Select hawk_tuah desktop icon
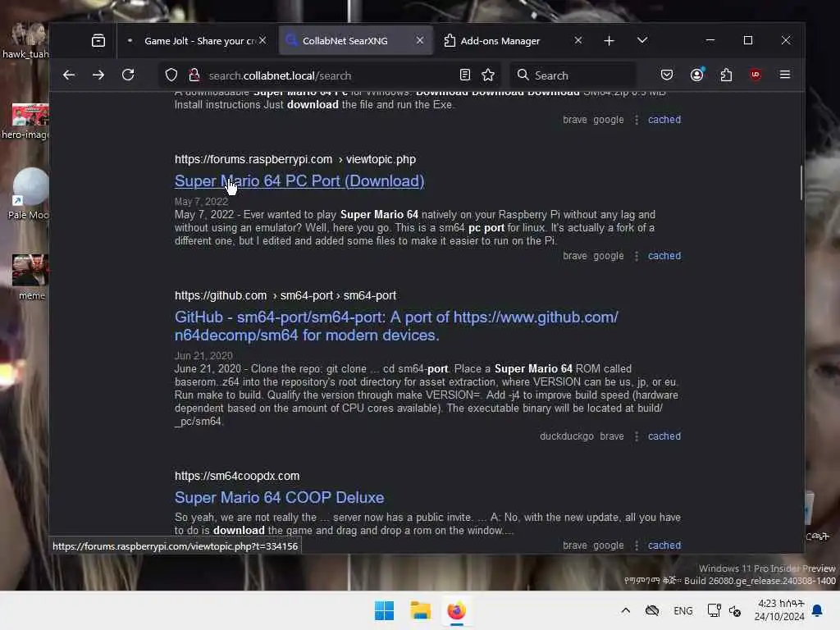This screenshot has height=630, width=840. tap(25, 41)
